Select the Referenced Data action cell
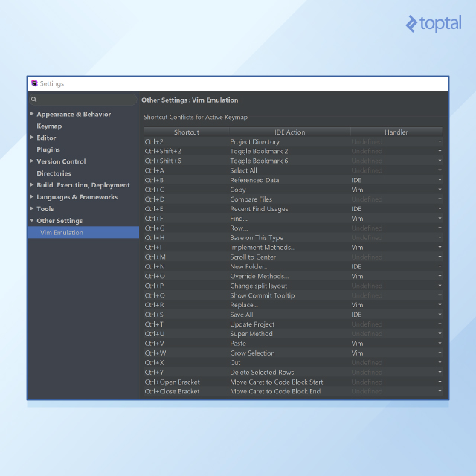The width and height of the screenshot is (476, 476). click(x=289, y=180)
